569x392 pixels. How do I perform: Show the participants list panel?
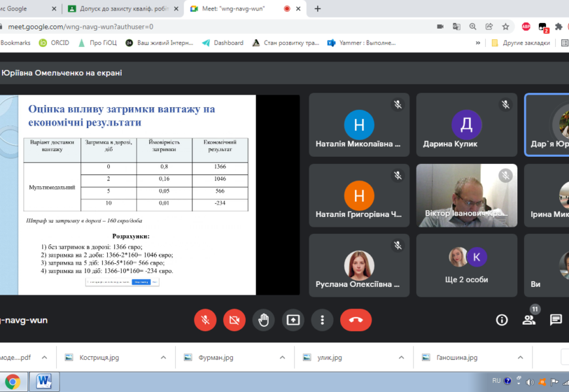pos(528,319)
